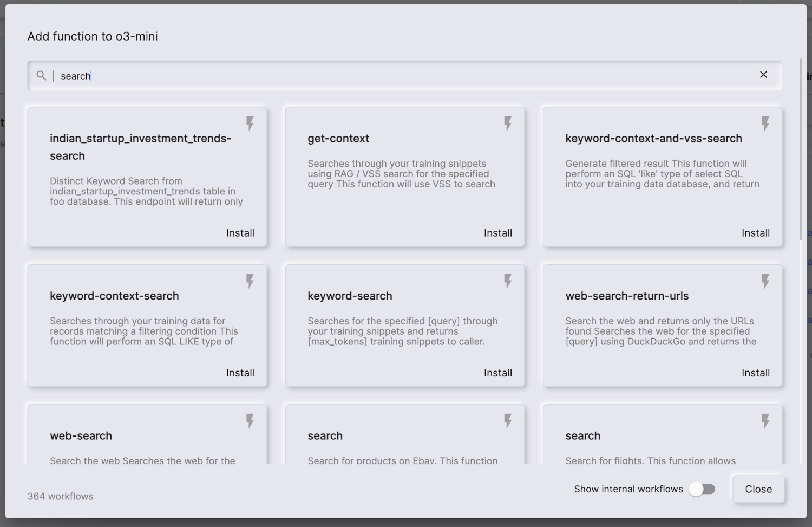Click lightning icon on indian_startup_investment_trends-search card

[x=250, y=123]
